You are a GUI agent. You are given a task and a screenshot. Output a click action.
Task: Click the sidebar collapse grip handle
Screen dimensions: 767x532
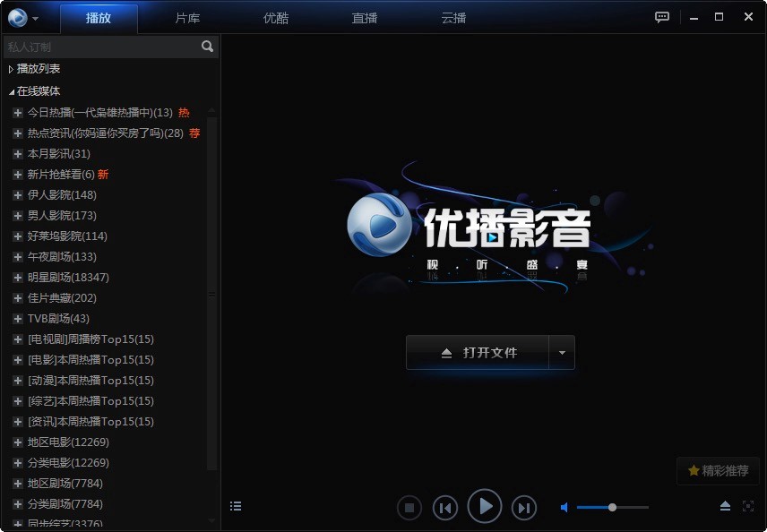[x=211, y=295]
